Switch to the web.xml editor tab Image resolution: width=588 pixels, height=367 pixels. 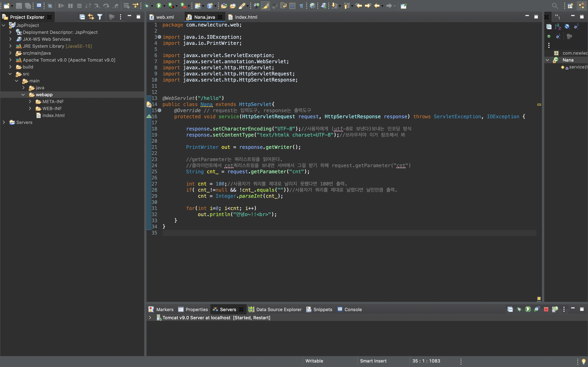tap(165, 17)
